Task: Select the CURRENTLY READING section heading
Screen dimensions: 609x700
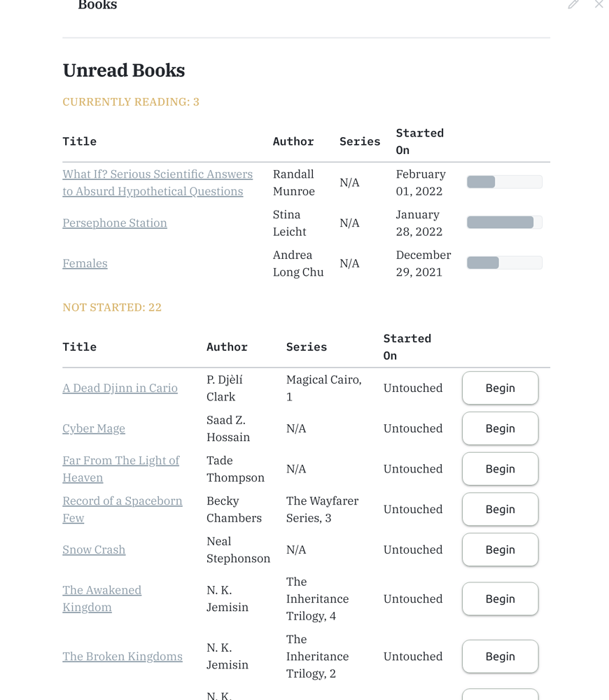Action: tap(130, 101)
